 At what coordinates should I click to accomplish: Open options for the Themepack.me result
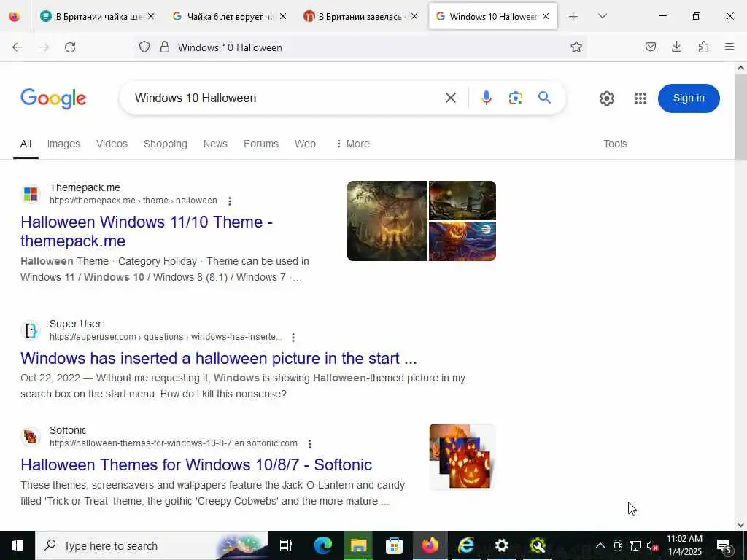(x=230, y=201)
